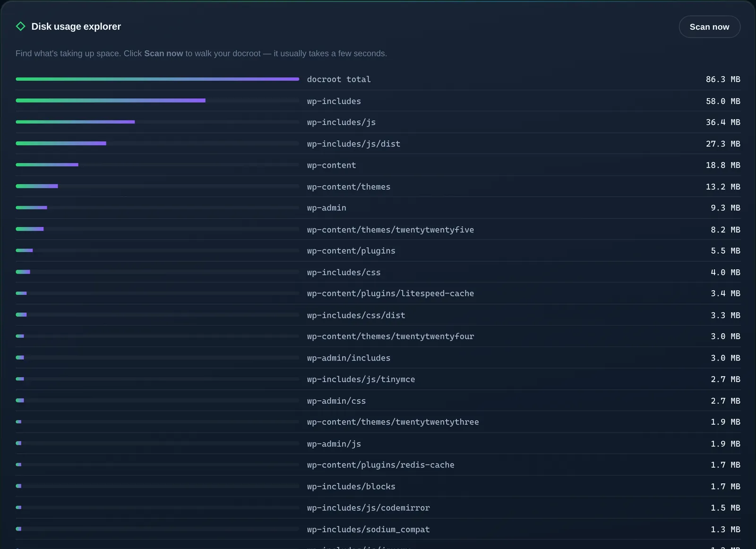Select the 'wp-includes/js/tinymce' path

tap(361, 379)
